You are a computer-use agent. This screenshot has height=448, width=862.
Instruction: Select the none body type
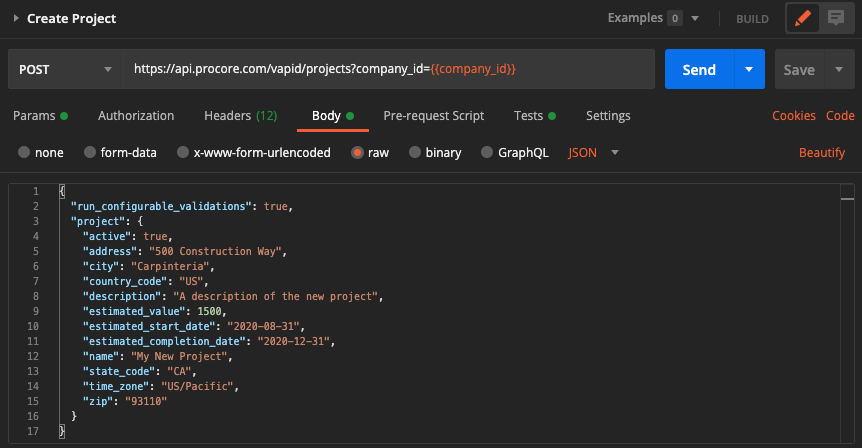[24, 152]
